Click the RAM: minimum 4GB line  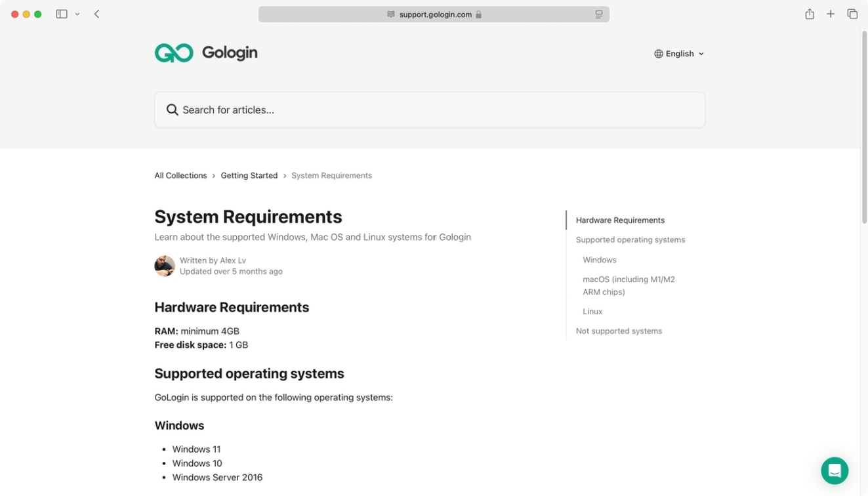click(197, 331)
